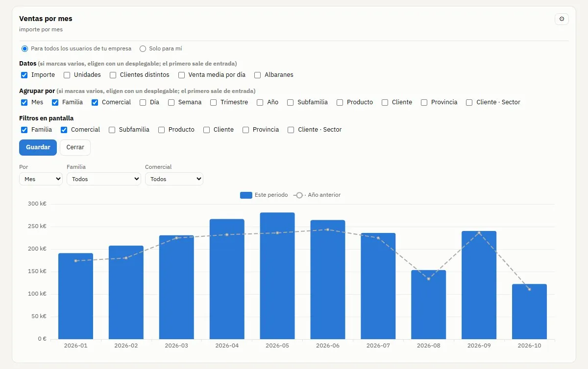Select the 2026-05 bar in chart

(277, 276)
